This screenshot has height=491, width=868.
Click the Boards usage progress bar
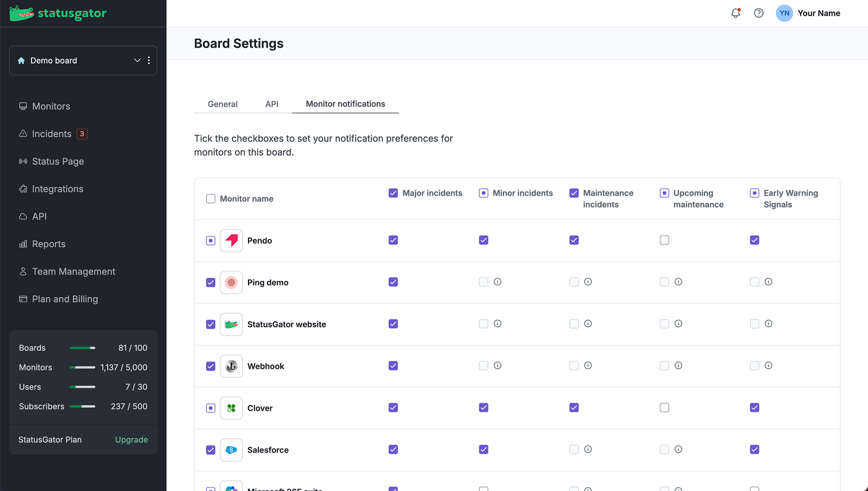tap(83, 348)
